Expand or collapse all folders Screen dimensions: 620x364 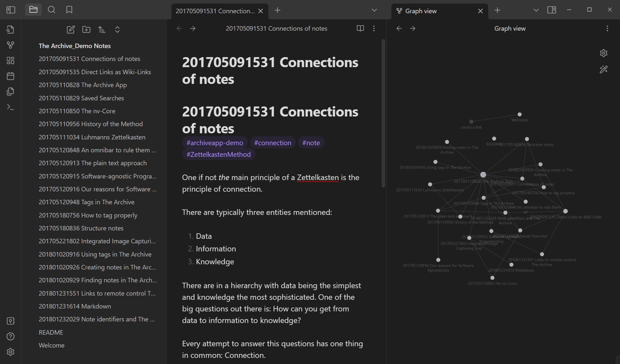[117, 30]
